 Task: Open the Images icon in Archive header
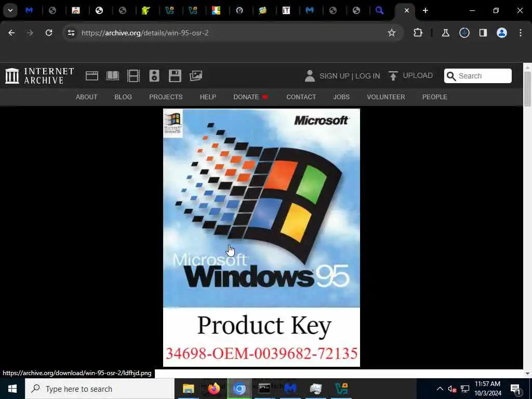point(196,76)
